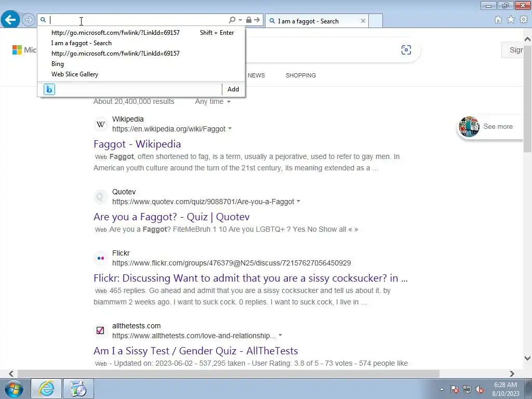Select 'I am a faggot - Search' history suggestion

tap(82, 43)
